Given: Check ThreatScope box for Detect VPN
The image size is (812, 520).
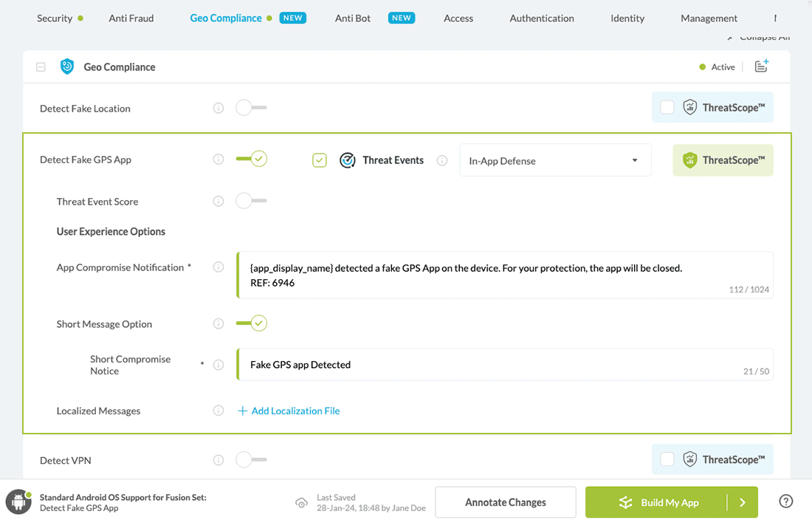Looking at the screenshot, I should (x=667, y=459).
